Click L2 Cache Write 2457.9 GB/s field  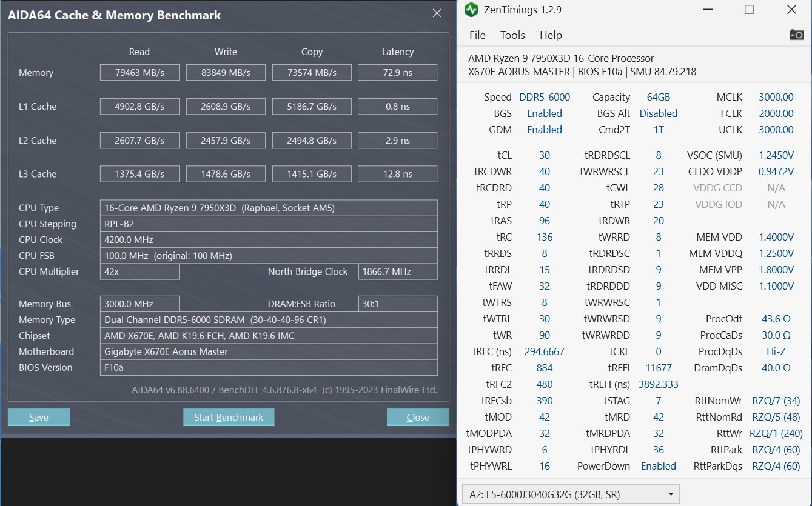pos(226,141)
